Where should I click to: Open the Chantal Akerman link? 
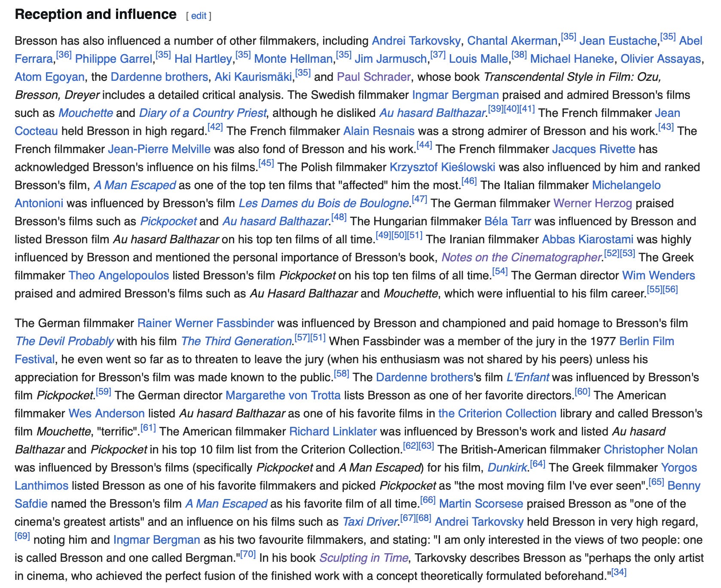pyautogui.click(x=512, y=41)
